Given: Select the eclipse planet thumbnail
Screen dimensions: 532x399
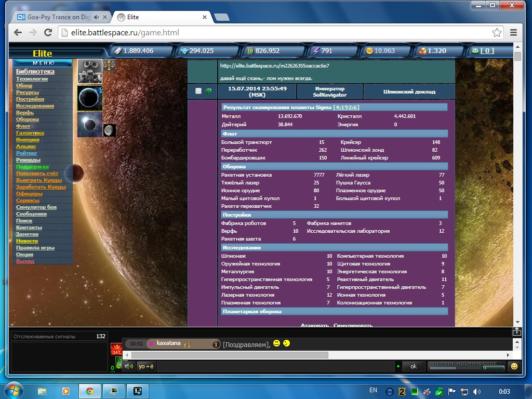Looking at the screenshot, I should click(90, 125).
